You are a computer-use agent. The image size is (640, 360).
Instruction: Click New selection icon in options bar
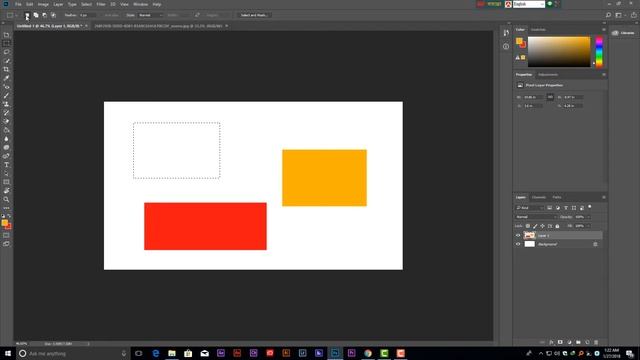(x=27, y=15)
